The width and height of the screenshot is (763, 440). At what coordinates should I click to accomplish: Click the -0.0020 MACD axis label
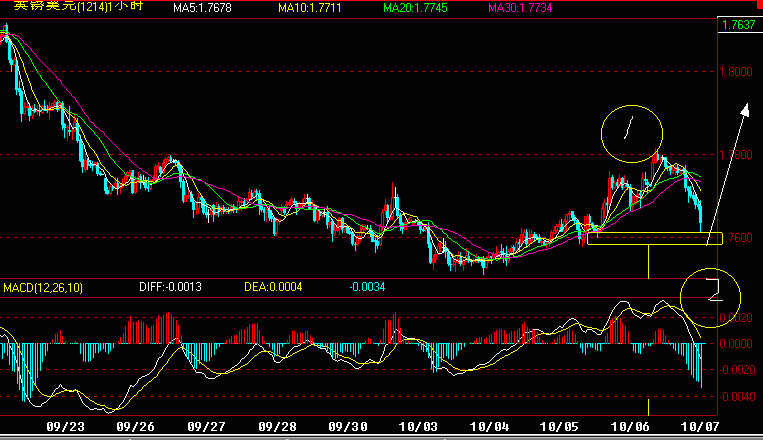[x=736, y=370]
